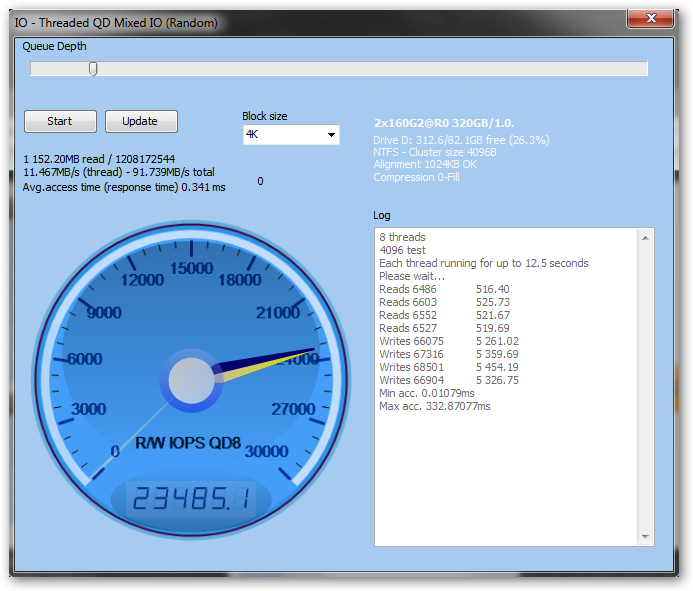Click the IOPS digital readout 23485.1
The height and width of the screenshot is (591, 693).
[191, 498]
